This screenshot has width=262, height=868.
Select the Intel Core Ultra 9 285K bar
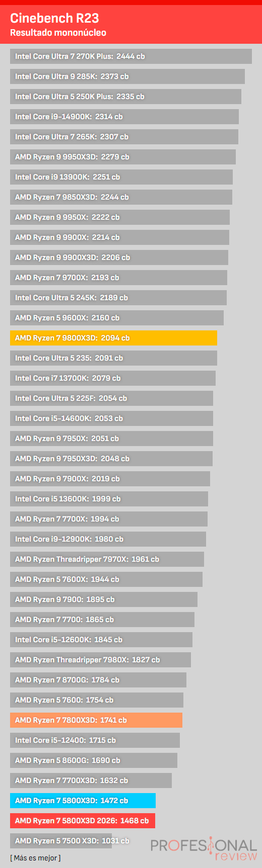tap(127, 76)
